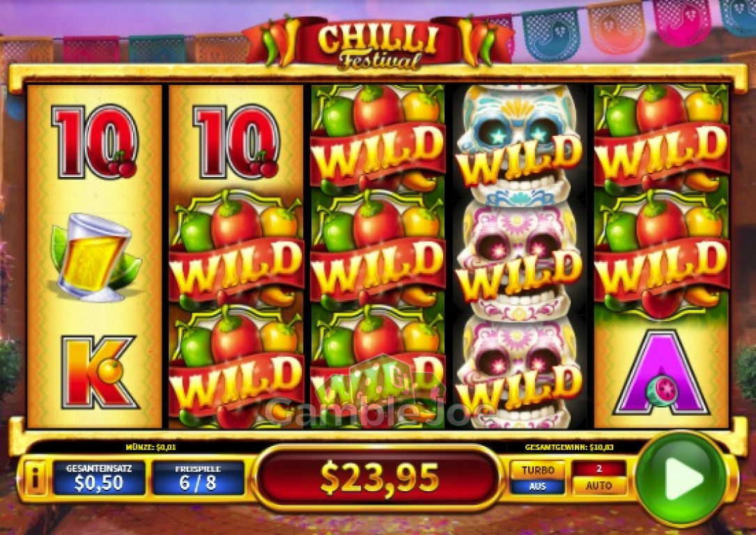Click the Gesamtgewinn total win label

569,447
